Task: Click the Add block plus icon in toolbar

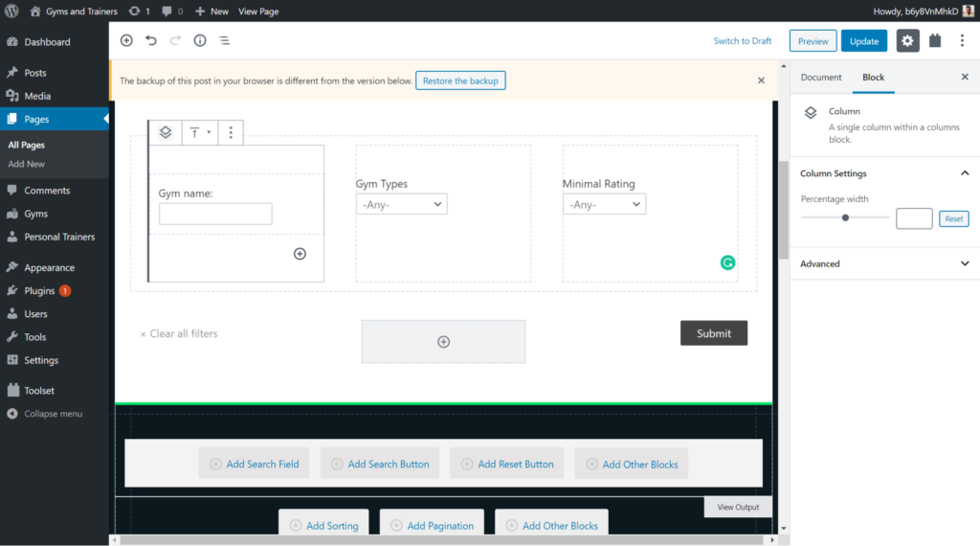Action: point(126,40)
